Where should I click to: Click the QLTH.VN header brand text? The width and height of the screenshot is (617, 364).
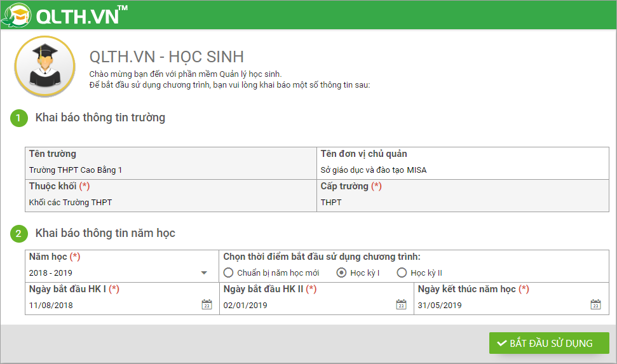(x=78, y=16)
